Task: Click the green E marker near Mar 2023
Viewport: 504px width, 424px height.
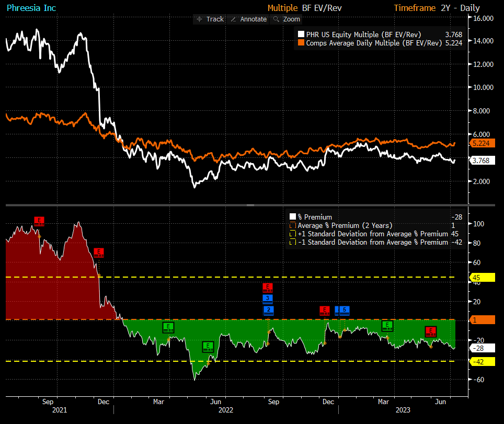Action: click(387, 326)
